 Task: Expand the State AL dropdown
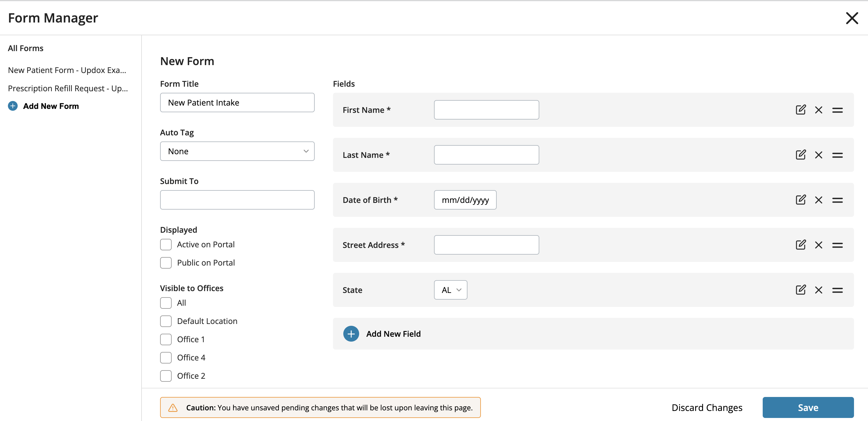pyautogui.click(x=450, y=290)
